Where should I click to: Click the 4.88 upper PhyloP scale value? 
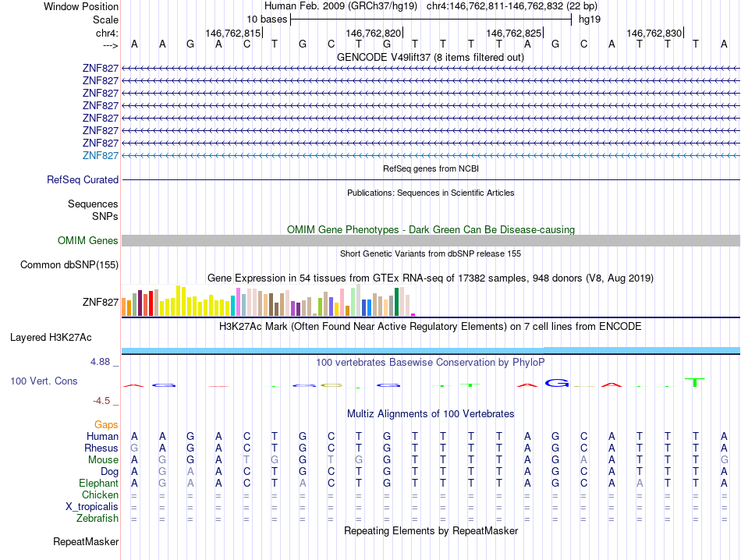[100, 362]
